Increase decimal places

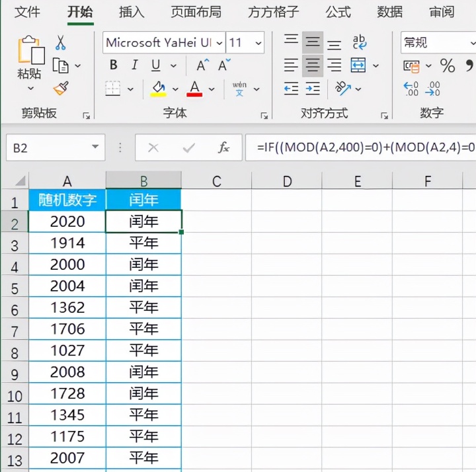click(x=411, y=89)
